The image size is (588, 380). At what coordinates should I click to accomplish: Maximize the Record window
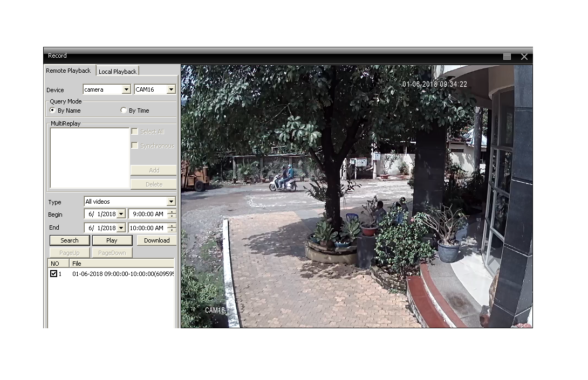507,56
